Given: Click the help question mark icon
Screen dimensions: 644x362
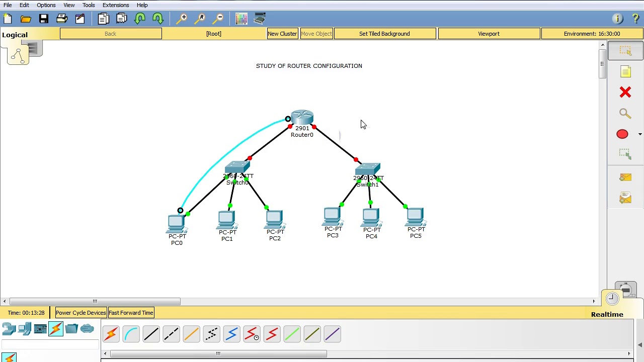Looking at the screenshot, I should tap(635, 19).
